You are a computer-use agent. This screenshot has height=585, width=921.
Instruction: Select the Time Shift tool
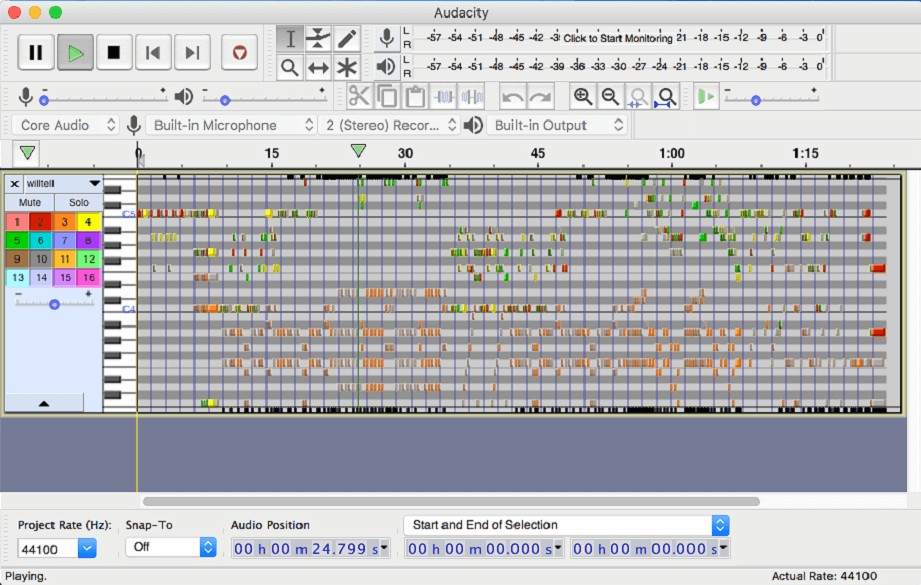[x=318, y=66]
